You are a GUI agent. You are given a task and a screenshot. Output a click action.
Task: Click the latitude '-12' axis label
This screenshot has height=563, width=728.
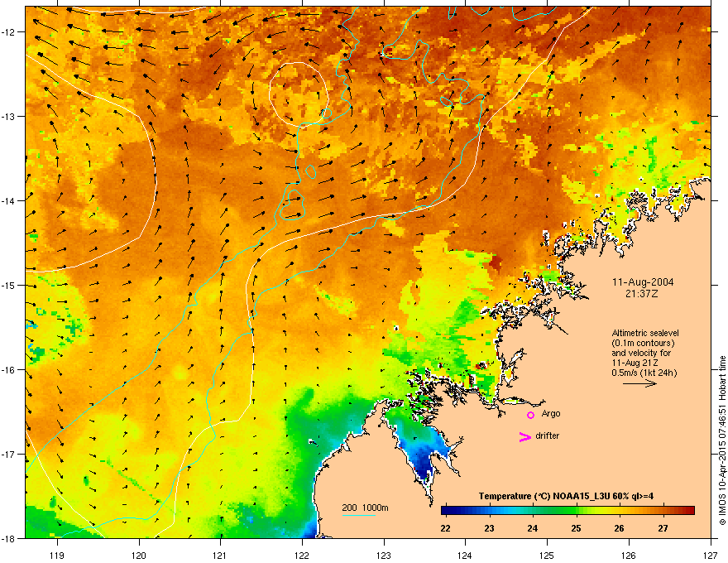pyautogui.click(x=9, y=31)
